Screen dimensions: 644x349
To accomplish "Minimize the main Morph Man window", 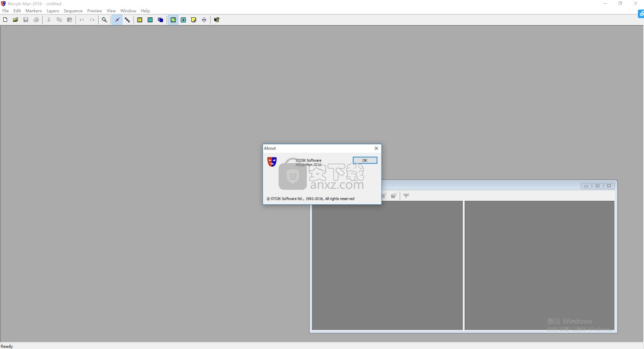I will point(605,4).
